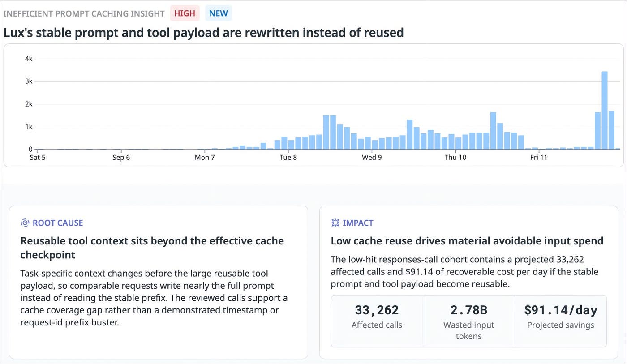The width and height of the screenshot is (627, 364).
Task: Click the "33,262" value above Affected calls
Action: pos(377,310)
